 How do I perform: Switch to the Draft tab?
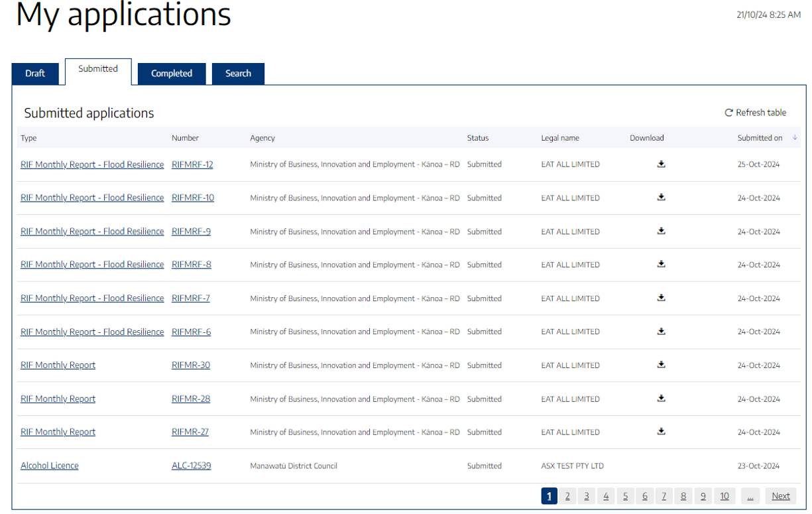35,73
